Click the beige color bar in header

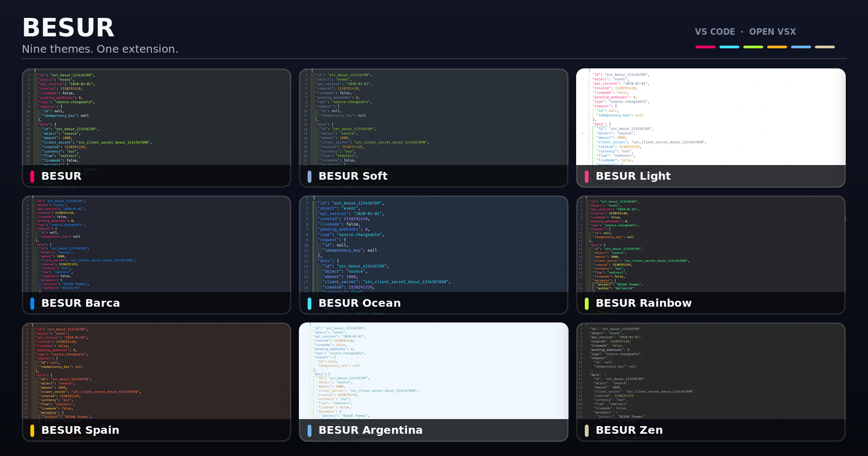click(x=825, y=47)
